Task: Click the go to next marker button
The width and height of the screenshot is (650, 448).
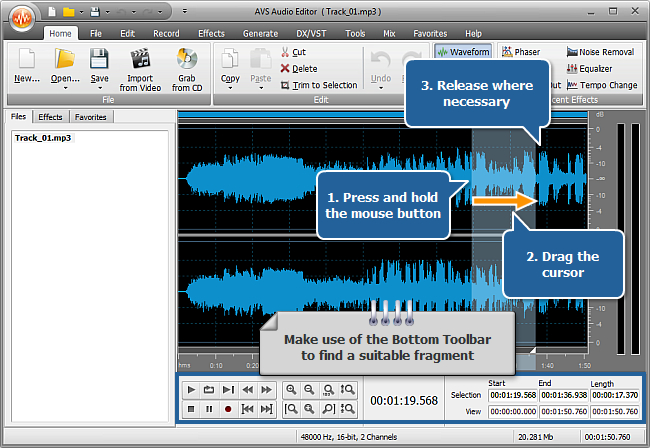Action: (x=266, y=409)
